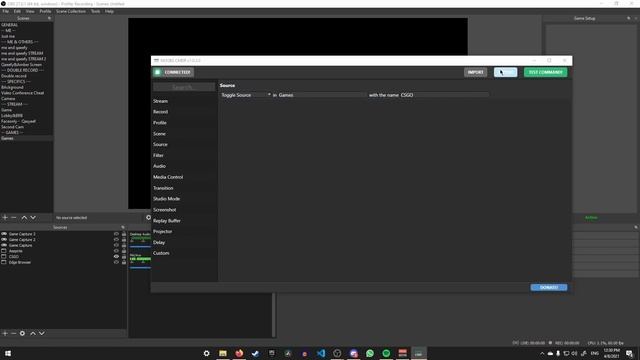Open the Scene Collection menu in OBS
640x360 pixels.
coord(71,11)
